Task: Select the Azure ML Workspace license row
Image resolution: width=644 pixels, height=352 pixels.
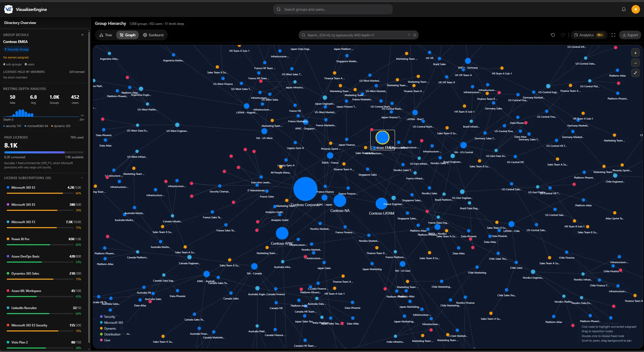Action: click(44, 293)
